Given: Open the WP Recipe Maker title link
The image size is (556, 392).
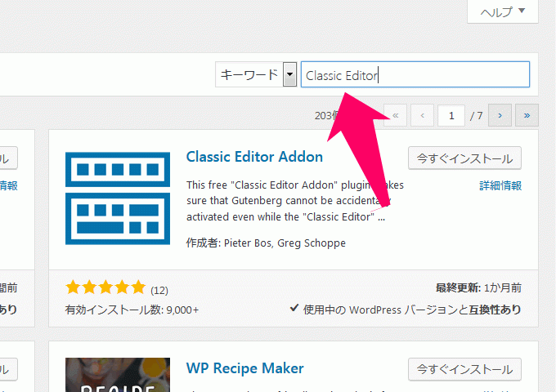Looking at the screenshot, I should 244,368.
